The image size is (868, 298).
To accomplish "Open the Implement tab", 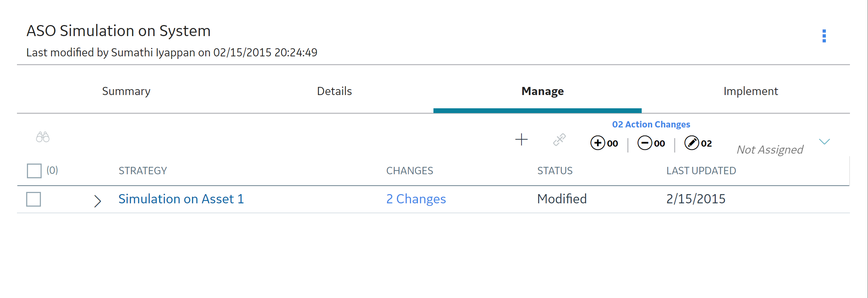I will (751, 91).
